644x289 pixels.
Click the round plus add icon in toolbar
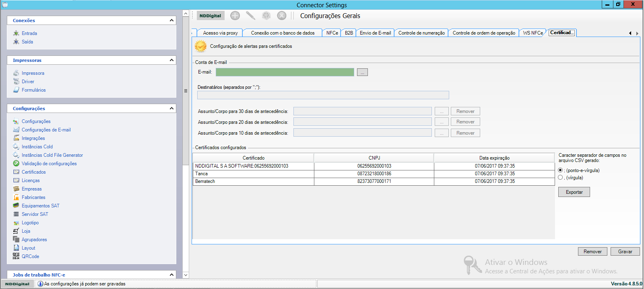235,16
